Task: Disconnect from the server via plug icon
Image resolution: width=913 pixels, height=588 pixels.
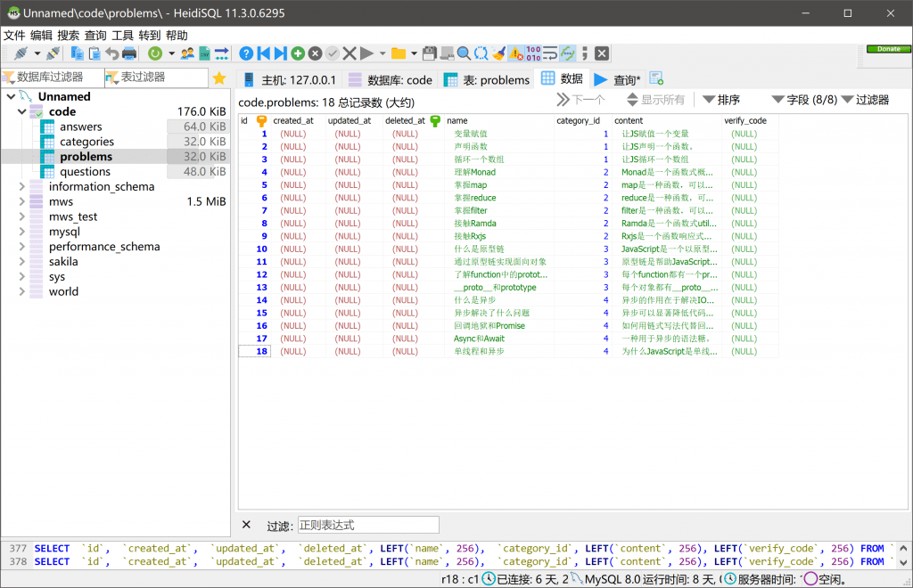Action: click(x=53, y=53)
